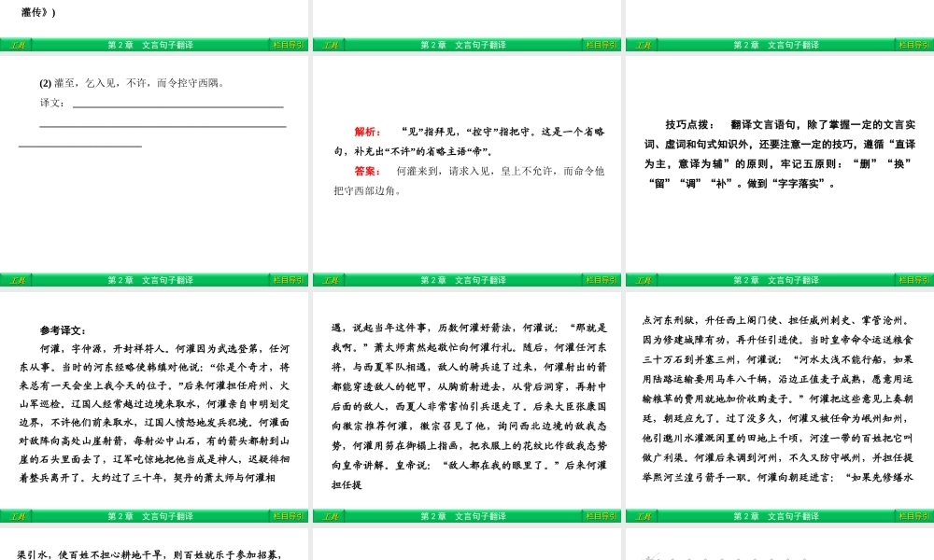934x560 pixels.
Task: Click 工具 on the slide starting '点河东刑狱'
Action: tap(643, 516)
